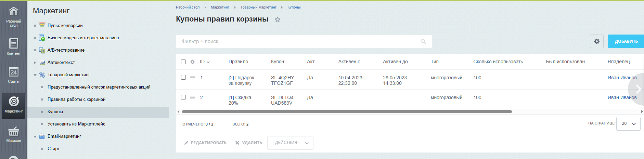This screenshot has width=644, height=159.
Task: Open the per-page count dropdown
Action: coord(628,123)
